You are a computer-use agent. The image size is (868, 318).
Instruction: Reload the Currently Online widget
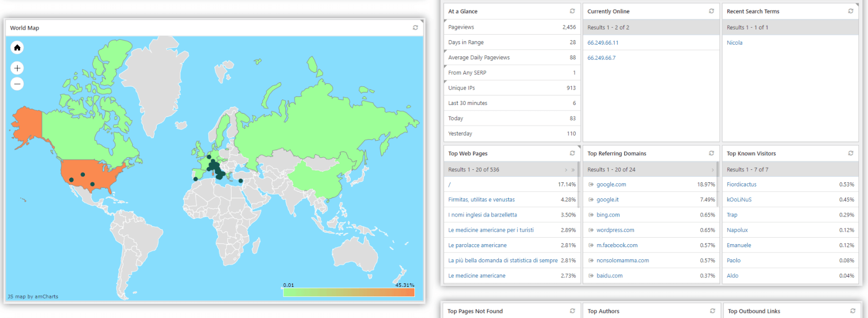[x=711, y=11]
